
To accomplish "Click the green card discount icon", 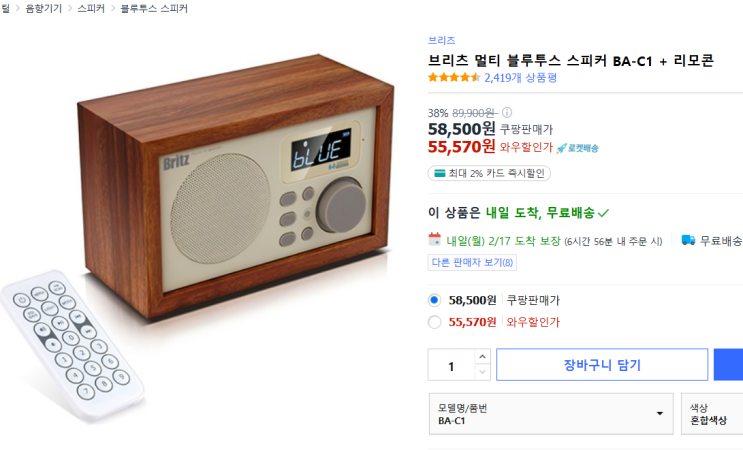I will pyautogui.click(x=439, y=173).
